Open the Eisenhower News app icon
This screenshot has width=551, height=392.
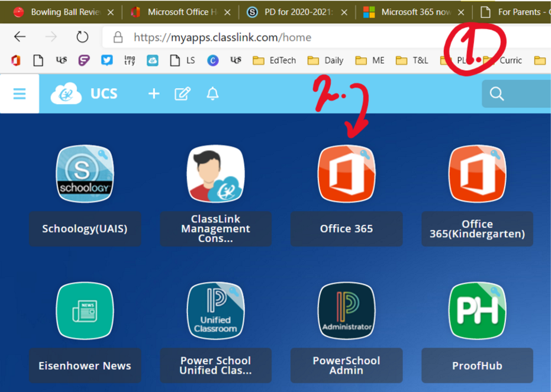pos(85,311)
